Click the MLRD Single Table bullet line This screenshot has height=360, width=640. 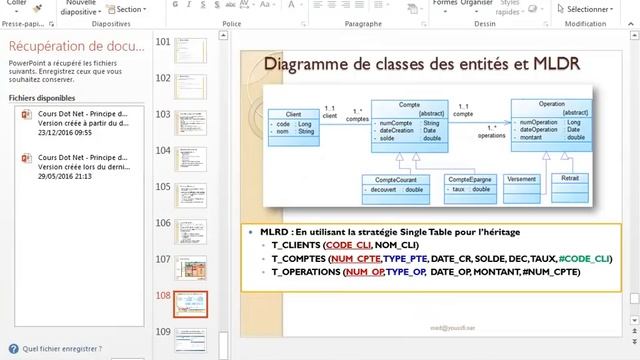point(390,232)
